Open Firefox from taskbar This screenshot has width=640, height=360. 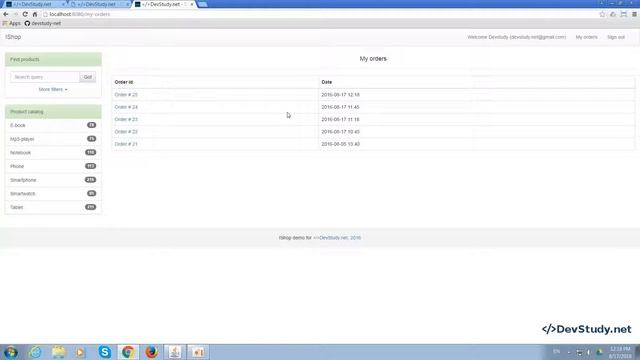(151, 352)
